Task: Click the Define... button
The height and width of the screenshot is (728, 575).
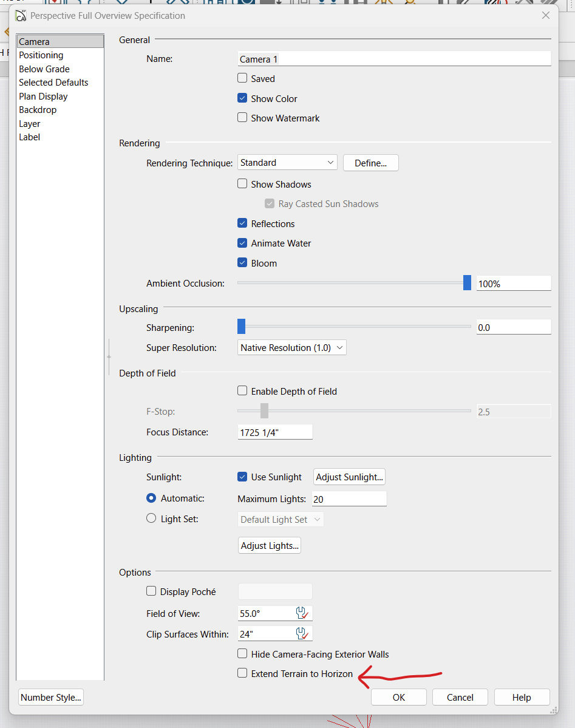Action: click(370, 163)
